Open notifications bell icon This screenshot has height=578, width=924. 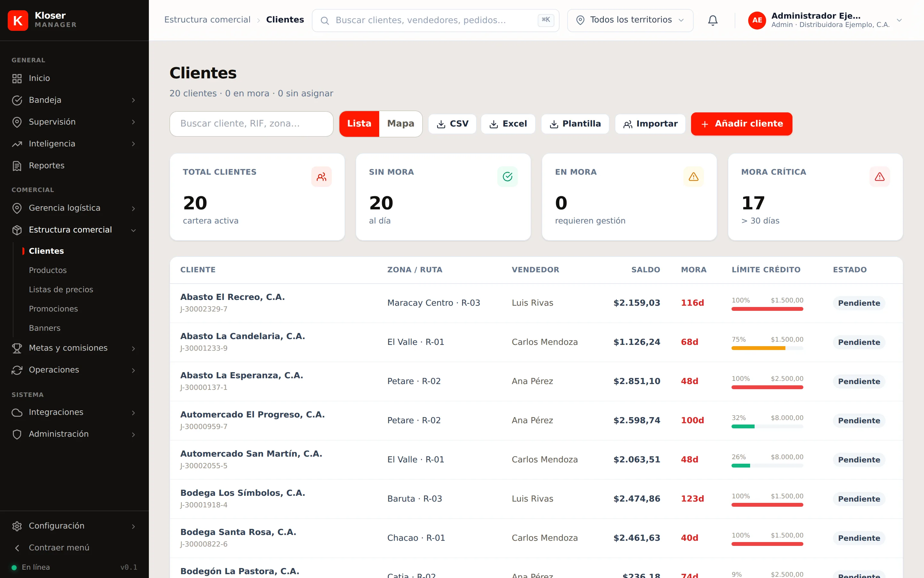point(713,20)
